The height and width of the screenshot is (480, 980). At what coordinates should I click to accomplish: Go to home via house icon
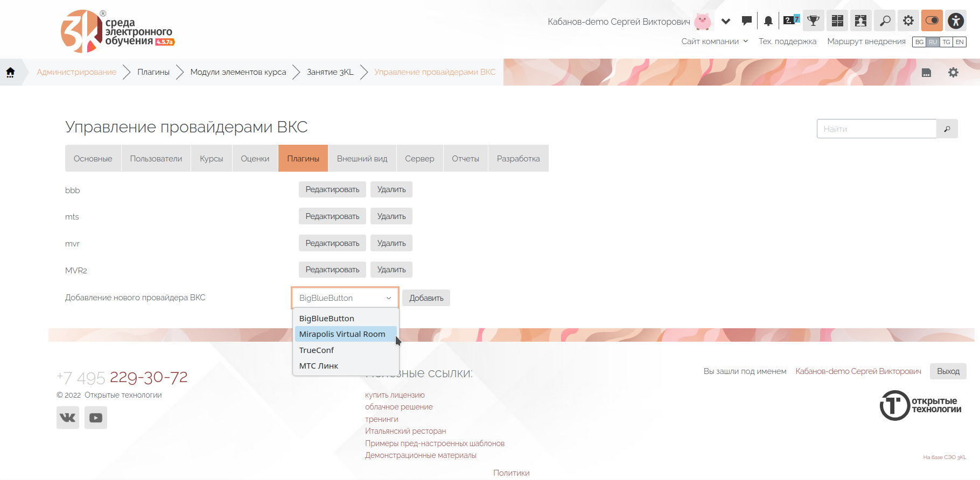point(10,72)
